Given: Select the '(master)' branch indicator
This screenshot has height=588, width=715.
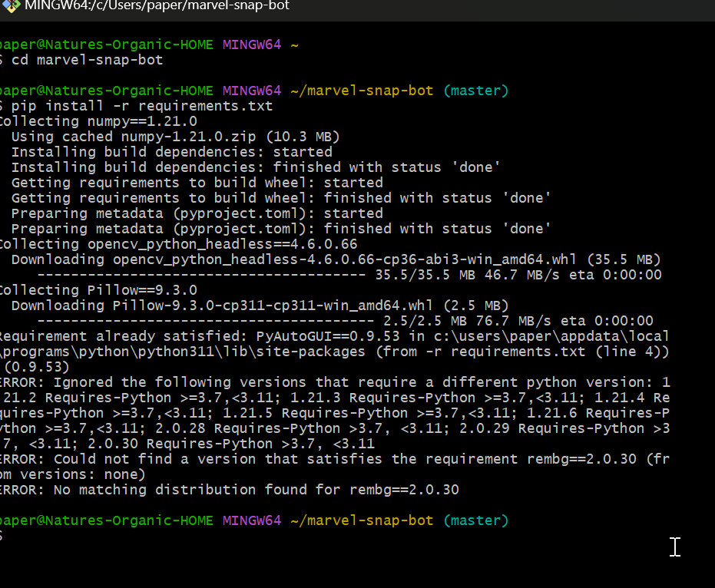Looking at the screenshot, I should point(475,520).
